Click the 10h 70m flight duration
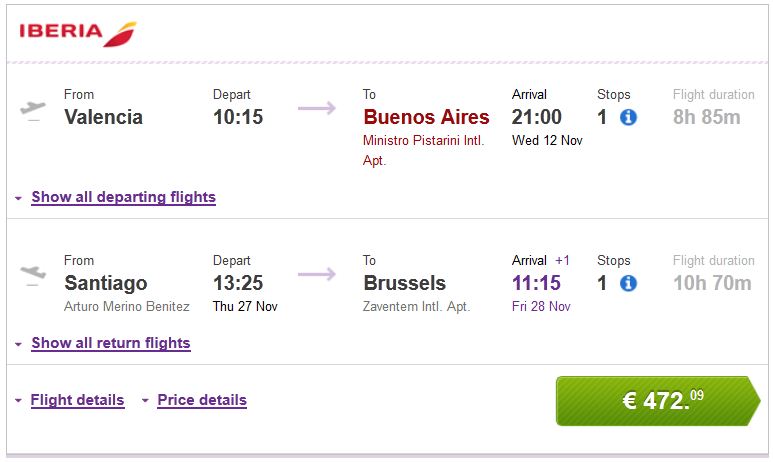 [x=711, y=283]
